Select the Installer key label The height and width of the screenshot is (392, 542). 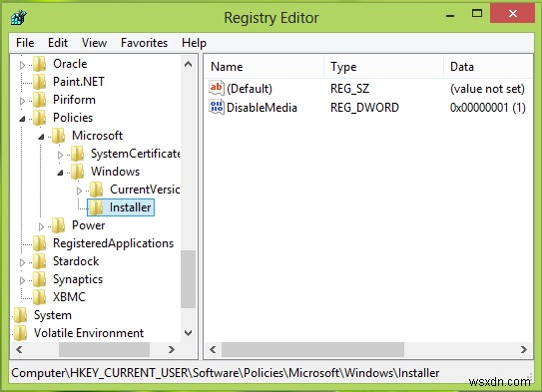pyautogui.click(x=130, y=207)
